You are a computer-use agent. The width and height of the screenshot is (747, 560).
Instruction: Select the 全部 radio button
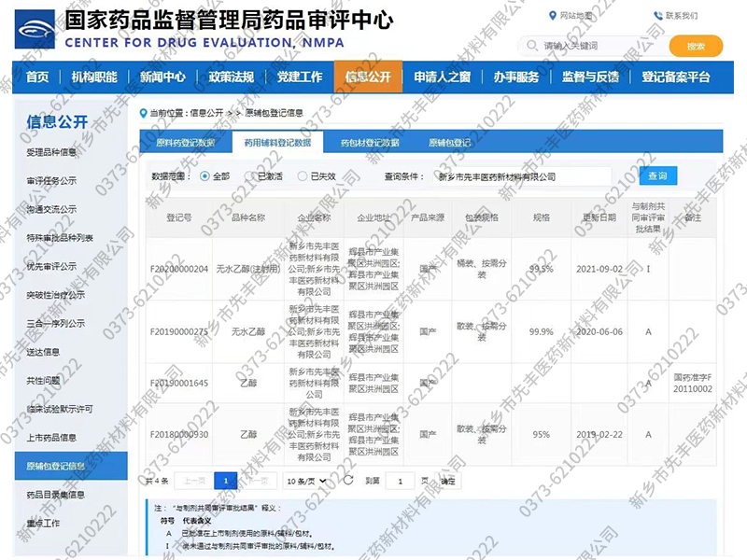point(205,175)
